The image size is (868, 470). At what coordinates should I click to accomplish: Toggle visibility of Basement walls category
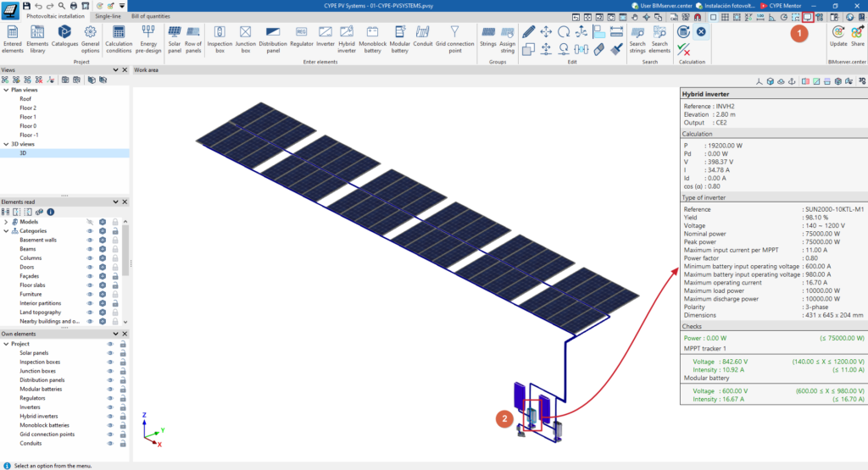[90, 240]
